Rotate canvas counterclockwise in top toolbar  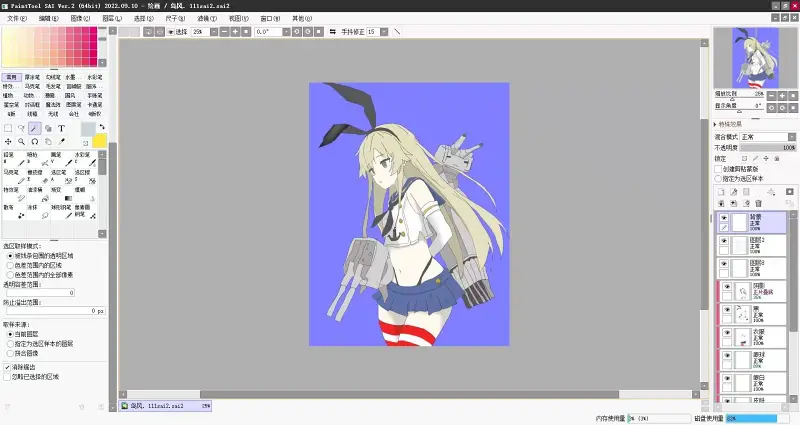tap(297, 32)
